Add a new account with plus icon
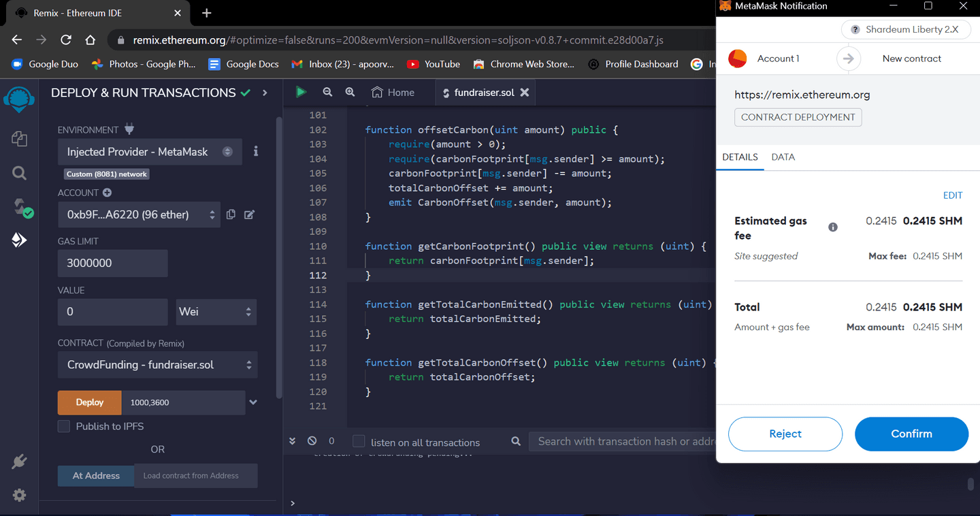Image resolution: width=980 pixels, height=516 pixels. click(107, 193)
